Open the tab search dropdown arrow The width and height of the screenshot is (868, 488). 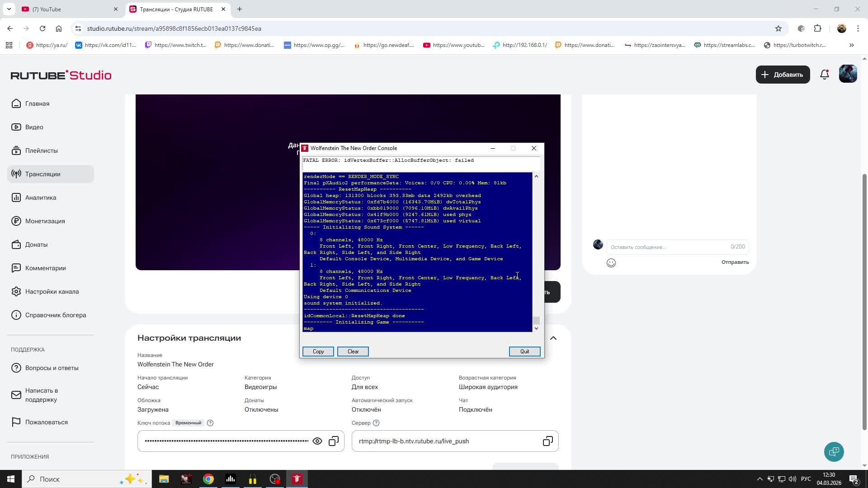pyautogui.click(x=9, y=9)
